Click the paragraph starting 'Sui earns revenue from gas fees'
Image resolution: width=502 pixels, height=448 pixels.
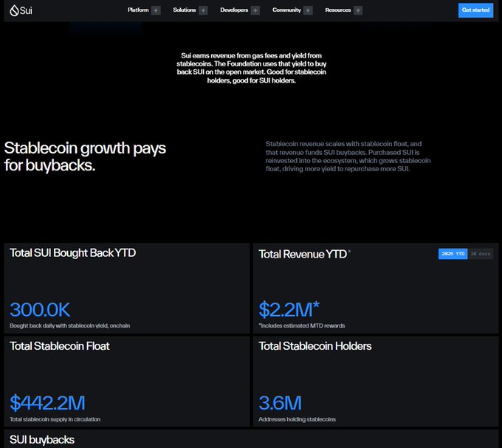251,68
